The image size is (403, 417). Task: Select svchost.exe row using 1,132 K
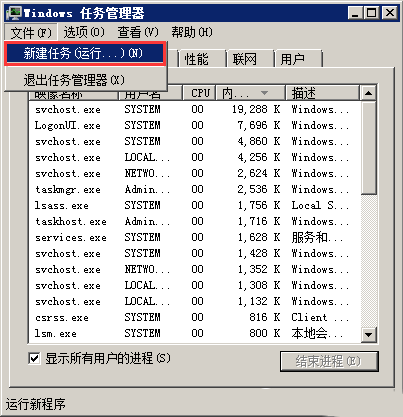[x=195, y=301]
